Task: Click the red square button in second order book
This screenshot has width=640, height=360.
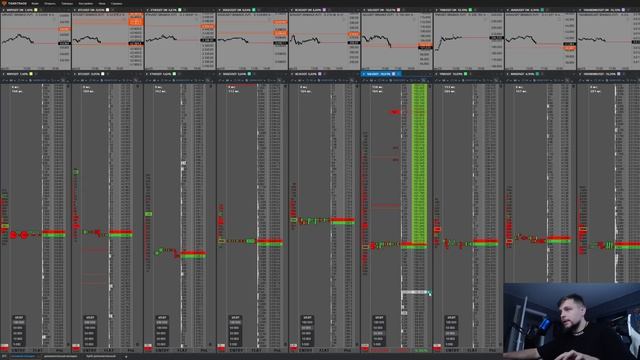Action: click(76, 347)
